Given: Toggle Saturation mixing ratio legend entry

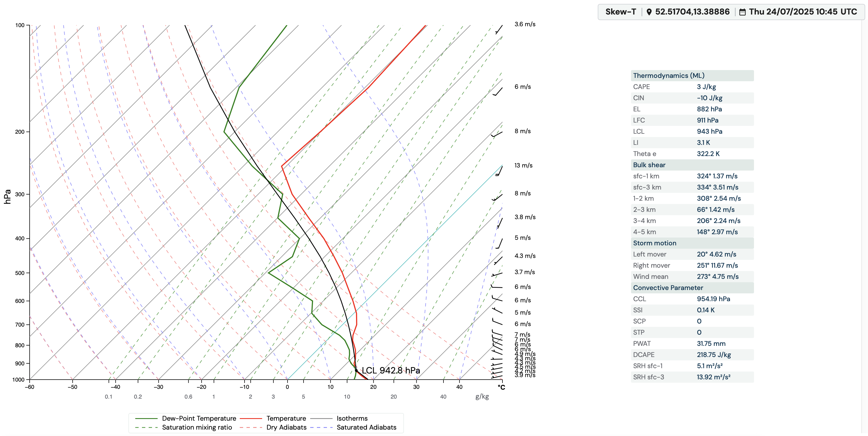Looking at the screenshot, I should tap(184, 427).
